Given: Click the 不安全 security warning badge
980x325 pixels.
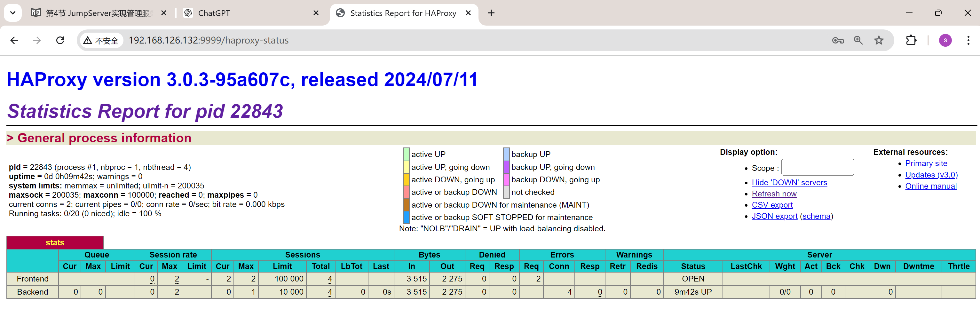Looking at the screenshot, I should [101, 40].
